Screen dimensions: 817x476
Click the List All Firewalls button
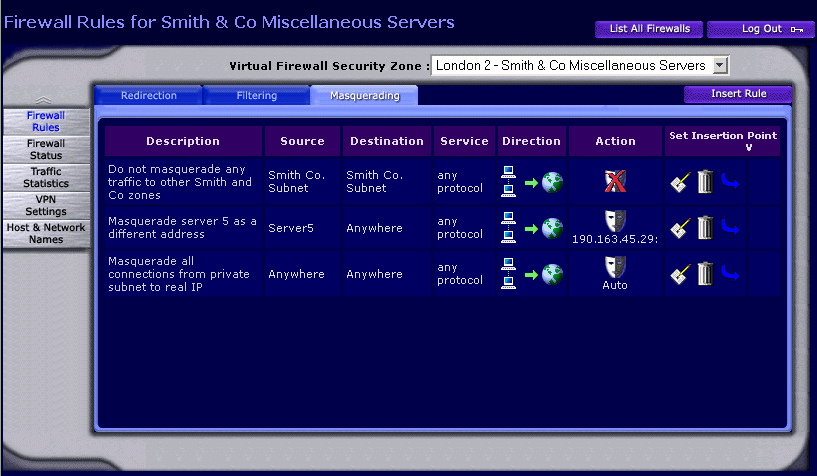click(x=649, y=29)
